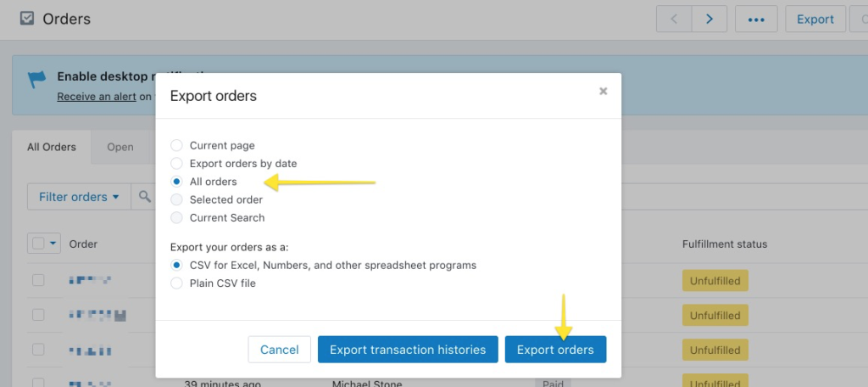The width and height of the screenshot is (868, 387).
Task: Click the Orders checkmark icon in header
Action: point(27,18)
